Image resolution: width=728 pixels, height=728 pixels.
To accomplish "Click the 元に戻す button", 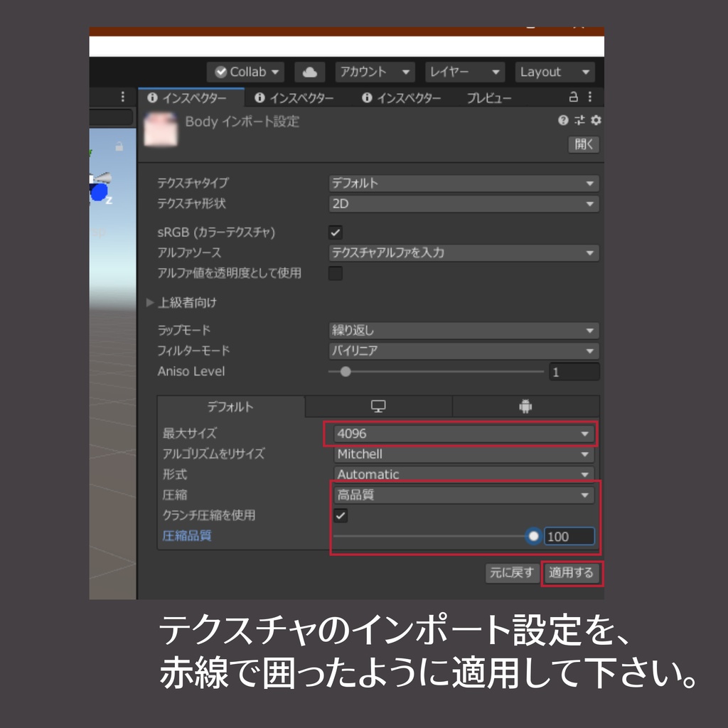I will coord(512,573).
